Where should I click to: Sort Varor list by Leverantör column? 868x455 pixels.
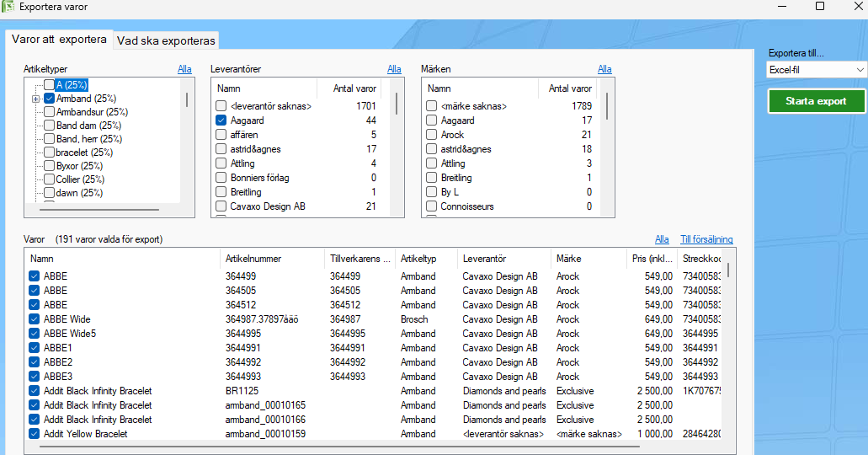(x=503, y=259)
